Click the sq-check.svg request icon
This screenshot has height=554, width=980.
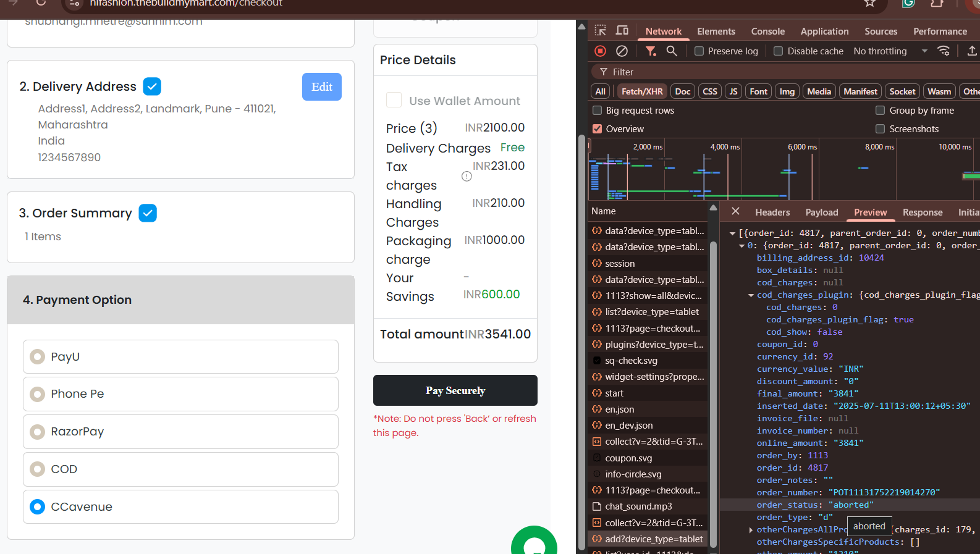(x=597, y=361)
